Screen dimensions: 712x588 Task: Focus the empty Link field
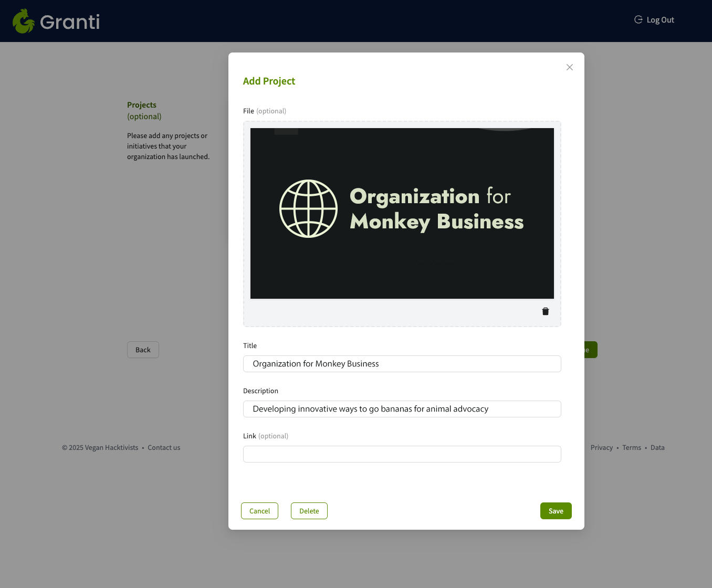402,454
